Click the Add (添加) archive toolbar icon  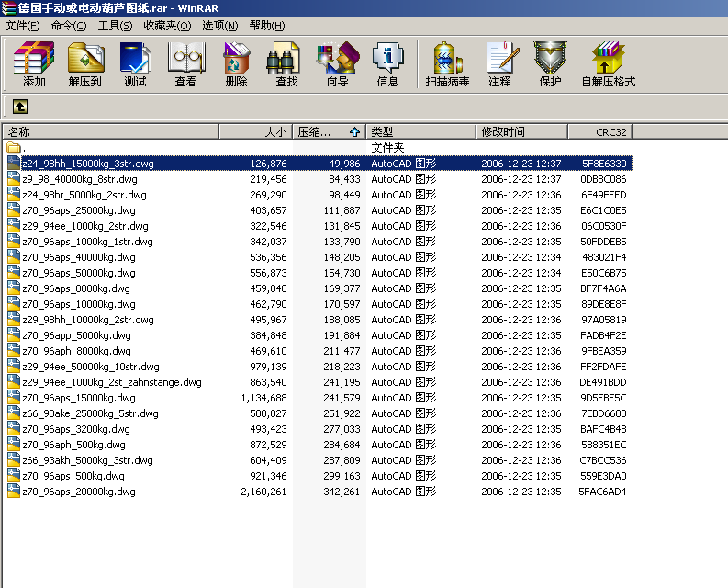pyautogui.click(x=34, y=58)
